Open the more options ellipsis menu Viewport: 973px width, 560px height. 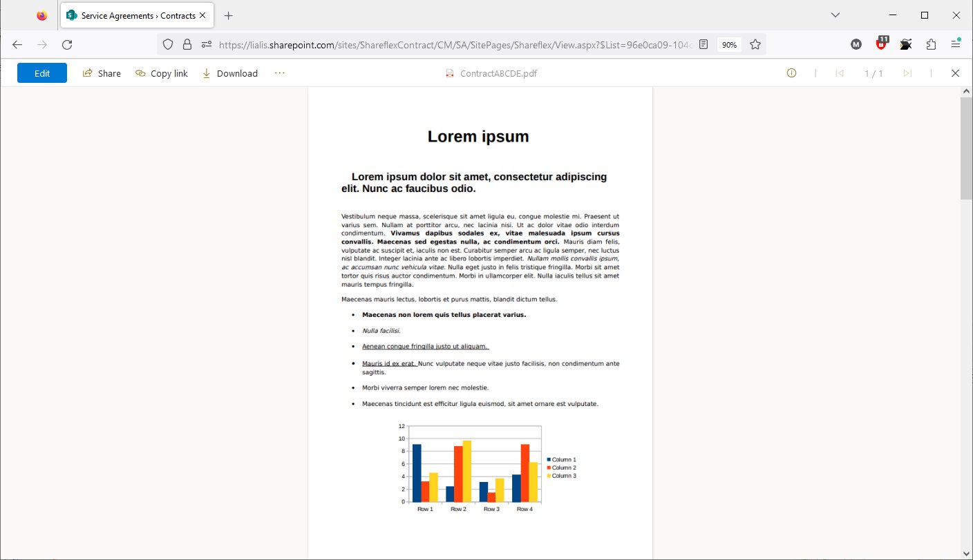point(279,73)
